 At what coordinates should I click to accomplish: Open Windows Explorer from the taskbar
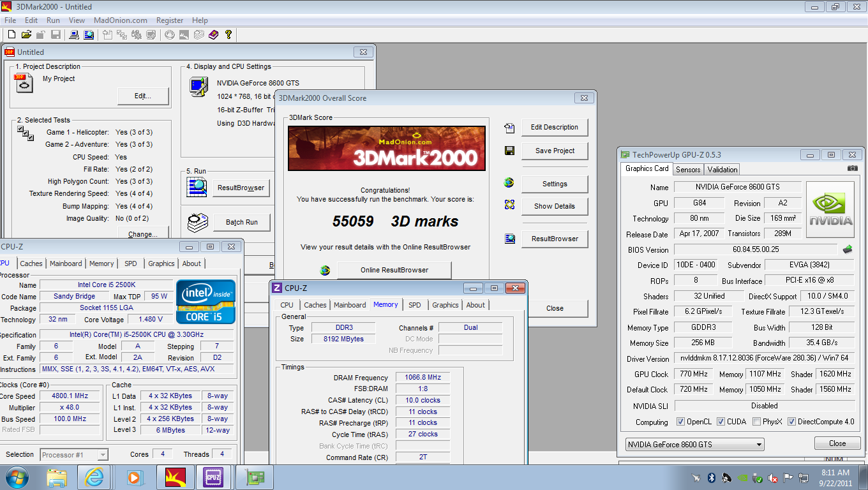[57, 477]
